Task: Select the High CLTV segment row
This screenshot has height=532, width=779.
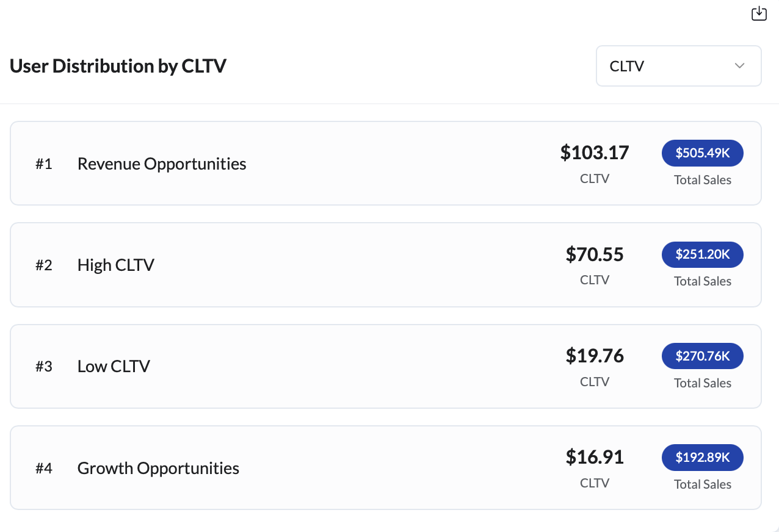Action: (x=386, y=265)
